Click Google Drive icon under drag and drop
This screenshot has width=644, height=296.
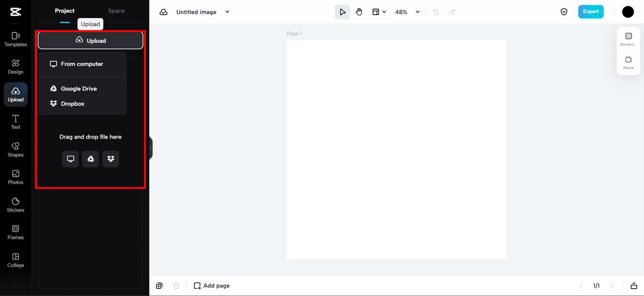tap(91, 159)
